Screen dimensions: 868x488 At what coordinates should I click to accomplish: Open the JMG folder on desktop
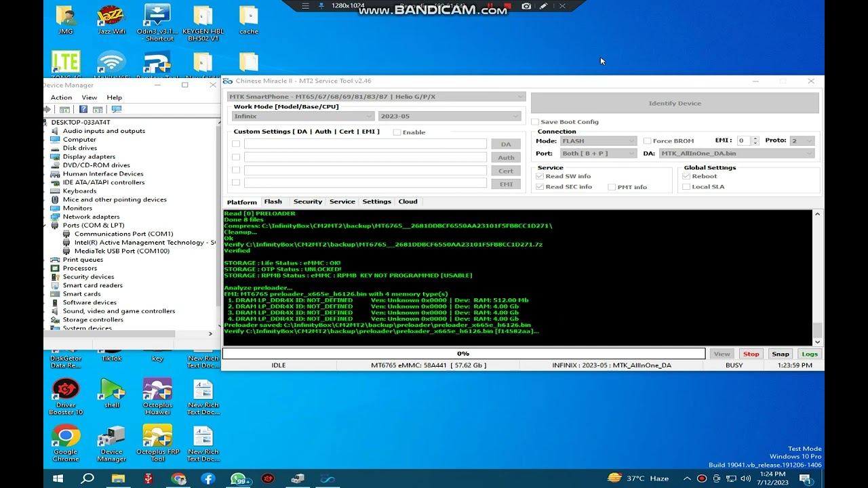coord(65,20)
